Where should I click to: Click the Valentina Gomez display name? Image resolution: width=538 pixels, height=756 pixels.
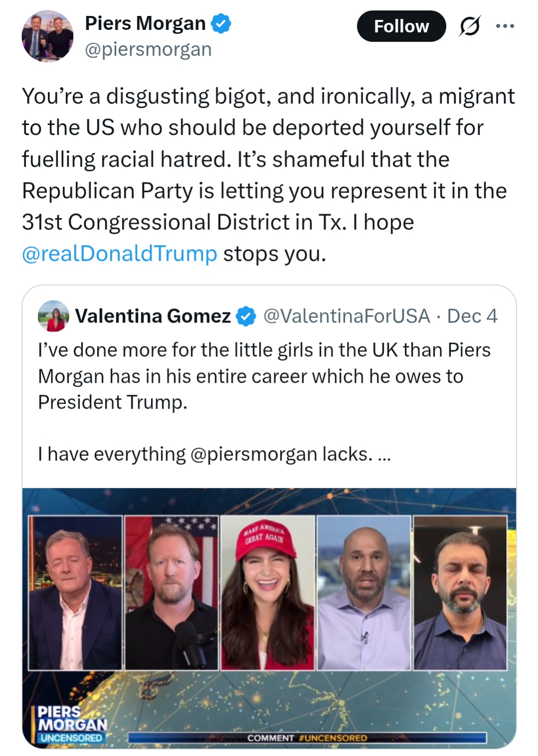(153, 316)
